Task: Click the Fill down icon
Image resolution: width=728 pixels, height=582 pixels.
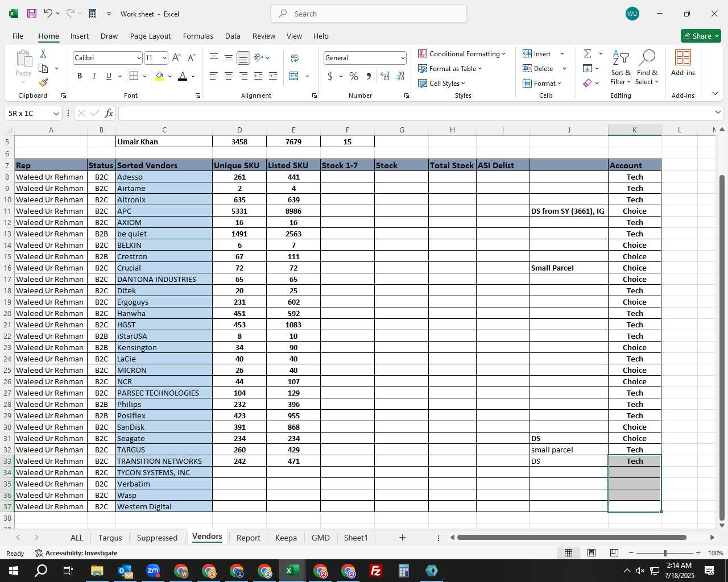Action: [x=588, y=68]
